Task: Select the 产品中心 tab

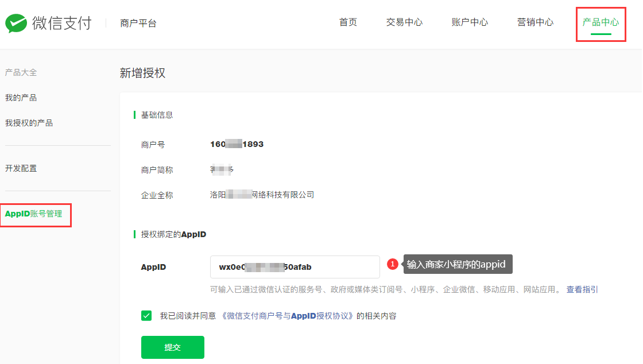Action: tap(601, 22)
